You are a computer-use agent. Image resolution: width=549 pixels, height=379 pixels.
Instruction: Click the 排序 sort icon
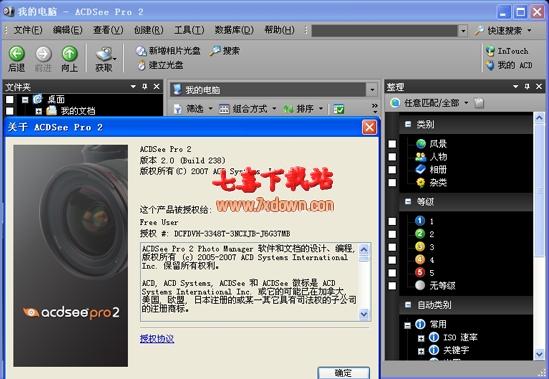288,109
